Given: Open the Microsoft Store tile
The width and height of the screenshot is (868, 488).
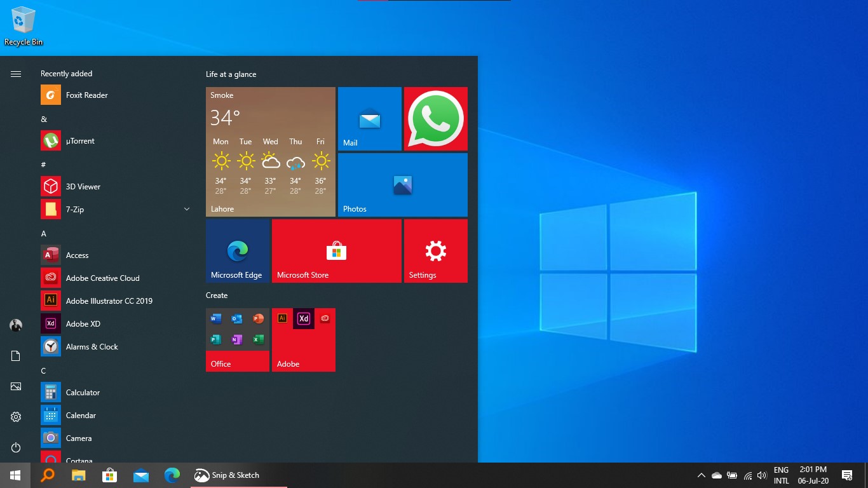Looking at the screenshot, I should [337, 251].
